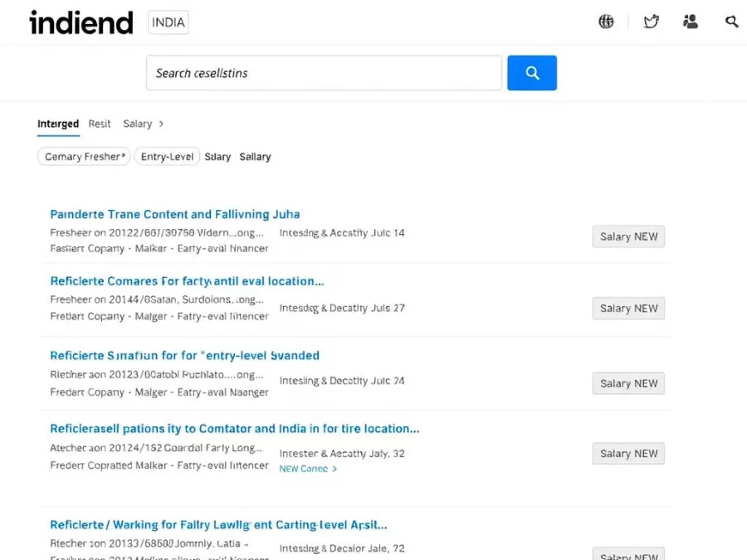
Task: Click inside the Search cesellstins field
Action: click(324, 73)
